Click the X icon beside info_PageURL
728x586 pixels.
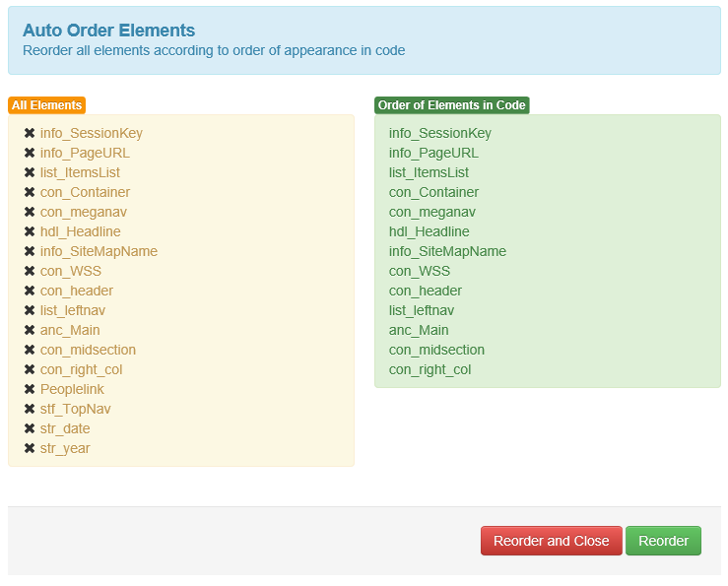(30, 153)
